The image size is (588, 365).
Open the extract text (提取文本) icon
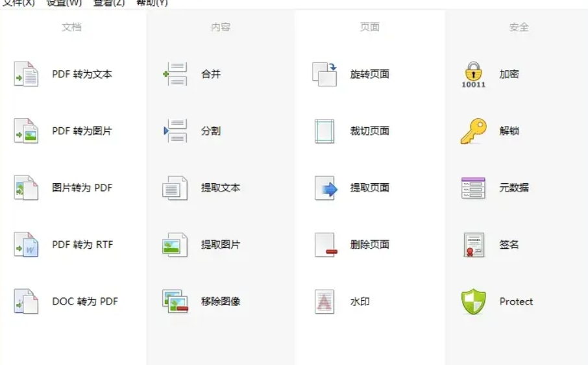coord(175,188)
